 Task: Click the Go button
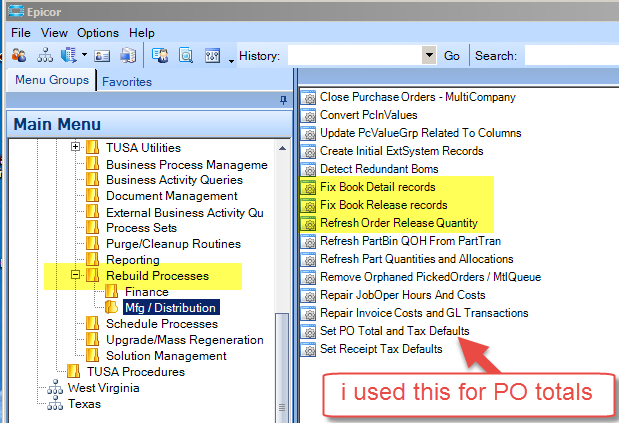click(452, 56)
